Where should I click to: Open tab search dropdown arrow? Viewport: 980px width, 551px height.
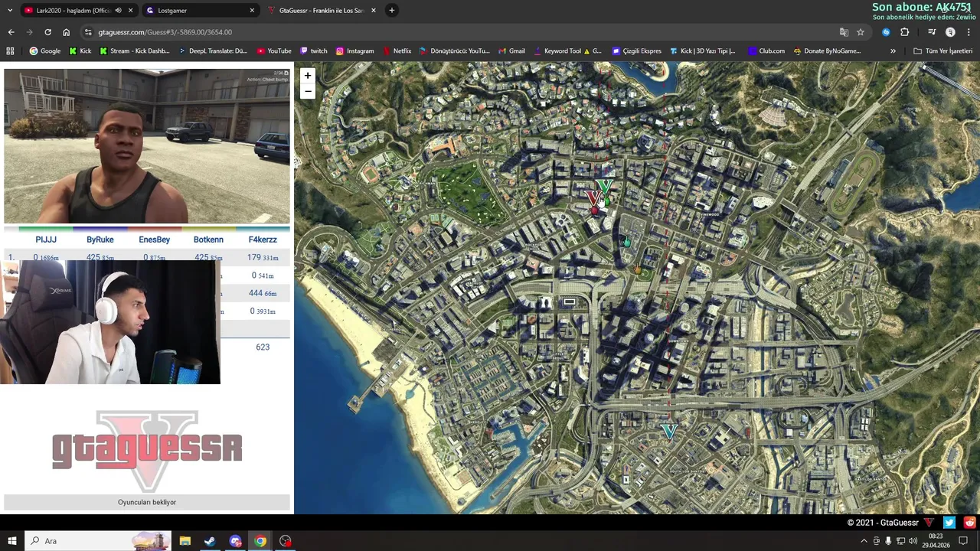click(x=9, y=11)
